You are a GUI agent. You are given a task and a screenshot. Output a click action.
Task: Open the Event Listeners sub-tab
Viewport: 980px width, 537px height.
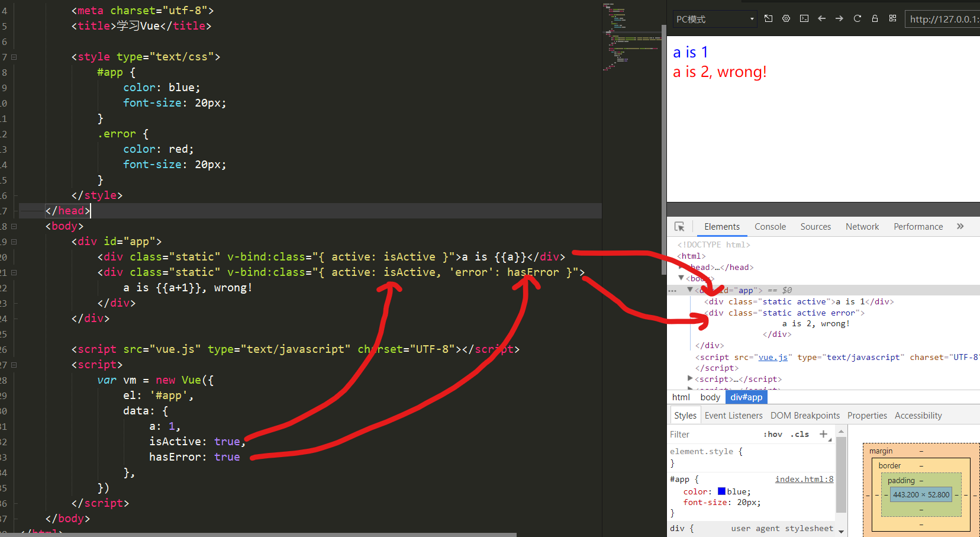733,416
